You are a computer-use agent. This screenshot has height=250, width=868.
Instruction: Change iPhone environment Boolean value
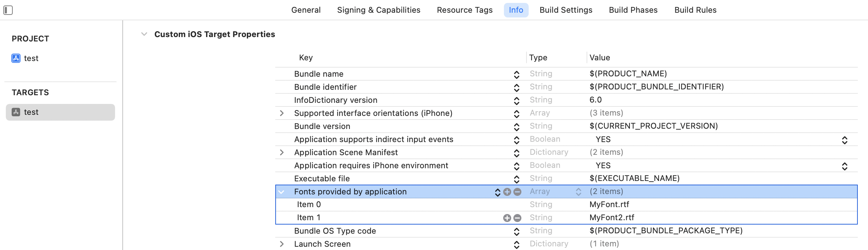pos(845,166)
